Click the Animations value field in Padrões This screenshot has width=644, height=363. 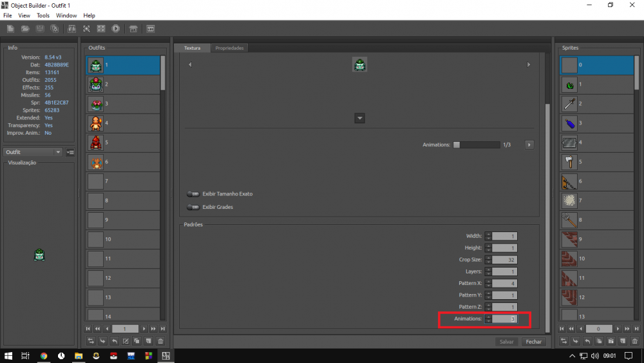(505, 319)
